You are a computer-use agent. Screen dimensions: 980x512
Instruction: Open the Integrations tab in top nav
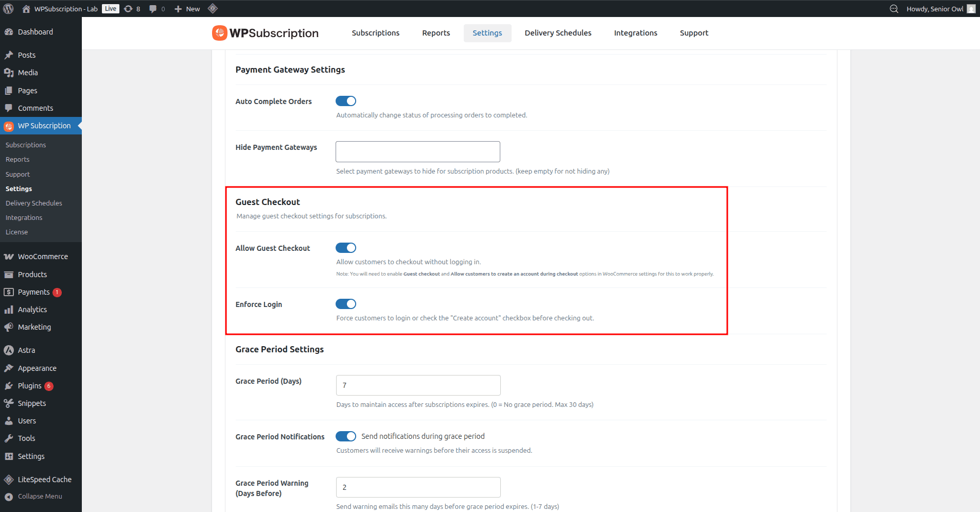point(636,33)
